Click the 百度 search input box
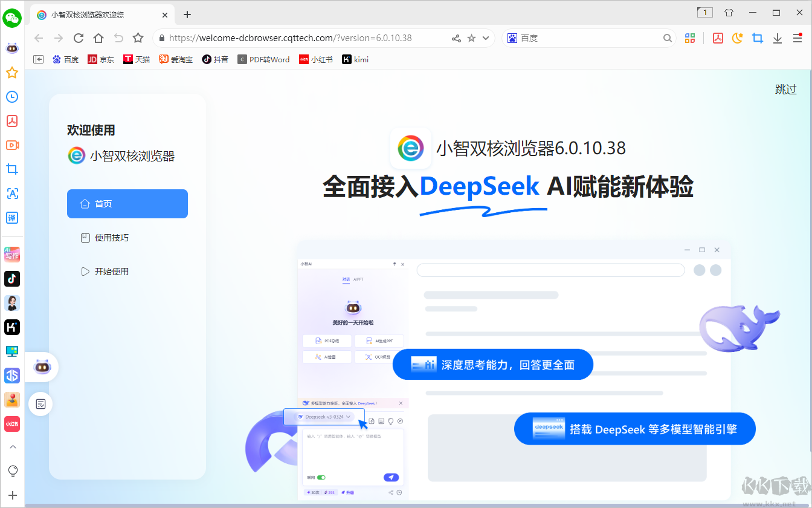 point(589,38)
